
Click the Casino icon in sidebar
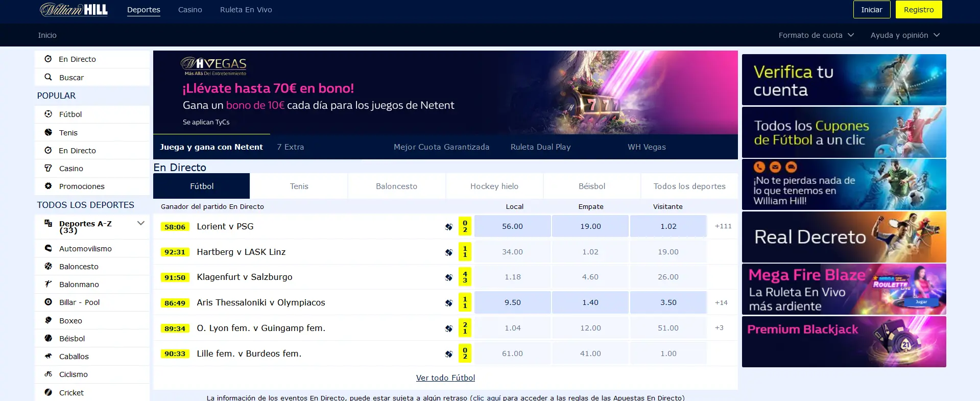pyautogui.click(x=48, y=168)
